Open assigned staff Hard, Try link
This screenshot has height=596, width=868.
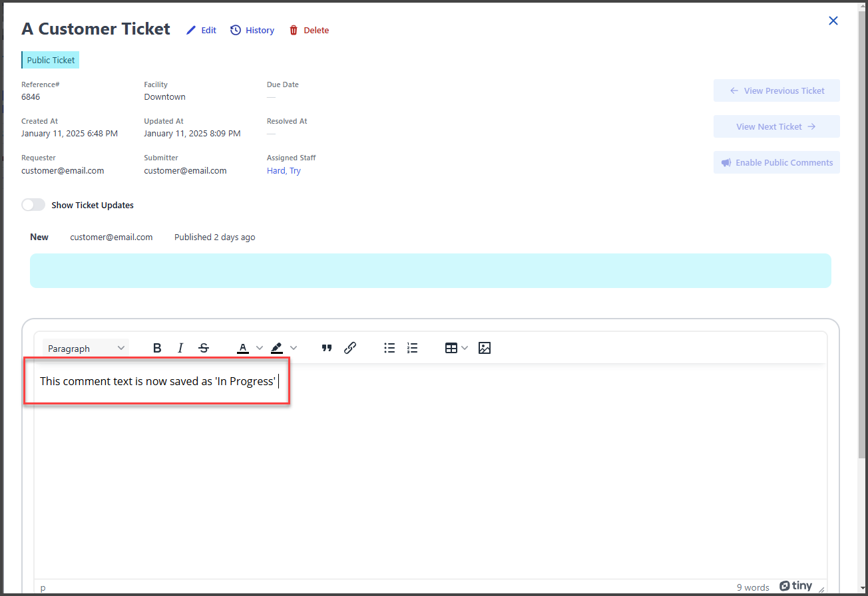click(284, 171)
